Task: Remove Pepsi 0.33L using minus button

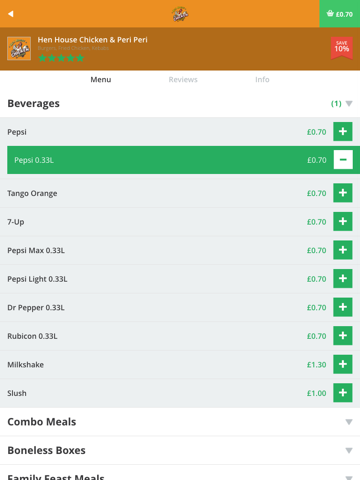Action: pyautogui.click(x=343, y=160)
